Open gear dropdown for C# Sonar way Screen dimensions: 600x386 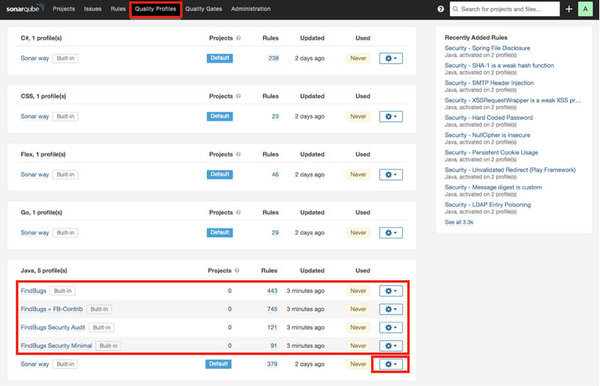(x=391, y=58)
